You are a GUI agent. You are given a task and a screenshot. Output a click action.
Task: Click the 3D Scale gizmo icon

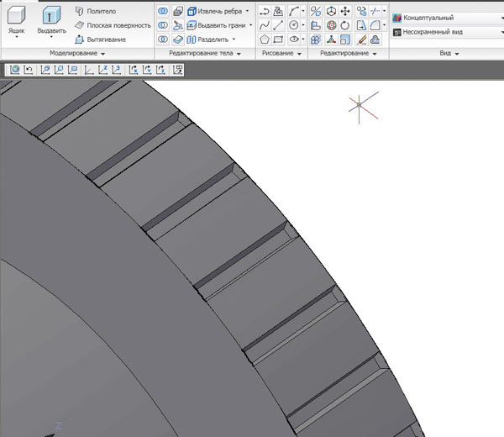click(331, 39)
